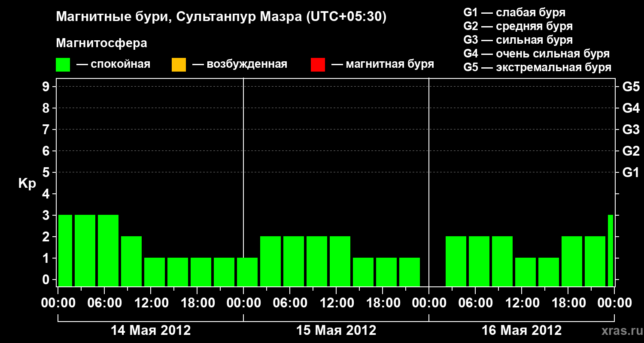Click the orange 'возбужденная' legend swatch

point(179,65)
